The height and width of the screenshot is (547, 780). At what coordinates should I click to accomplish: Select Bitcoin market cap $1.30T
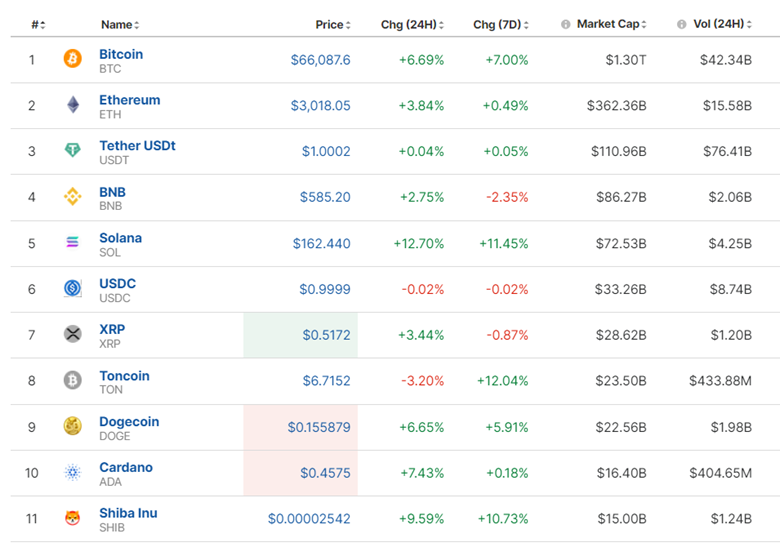pyautogui.click(x=626, y=60)
